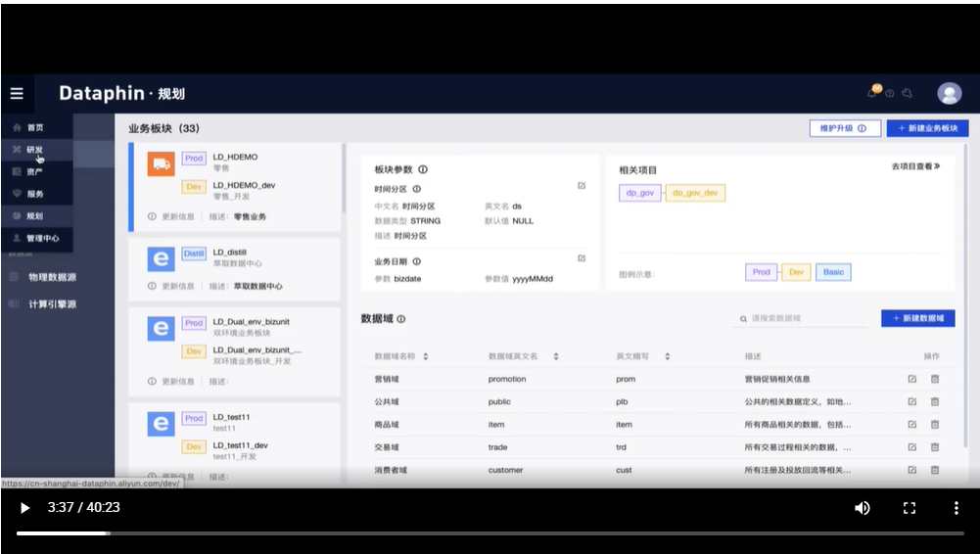Open the dp_gov project tag
Image resolution: width=980 pixels, height=554 pixels.
640,193
